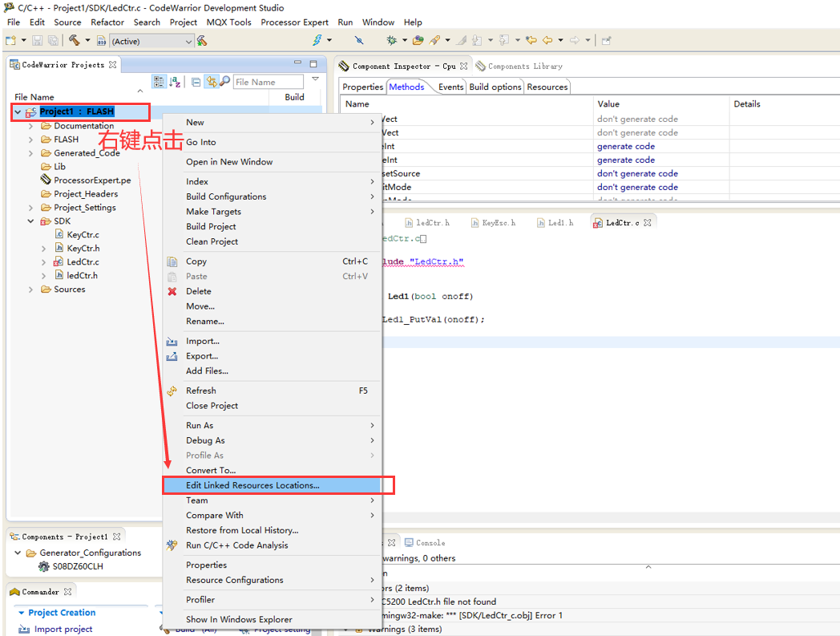Image resolution: width=840 pixels, height=636 pixels.
Task: Collapse the Project1 : FLASH tree node
Action: [x=18, y=111]
